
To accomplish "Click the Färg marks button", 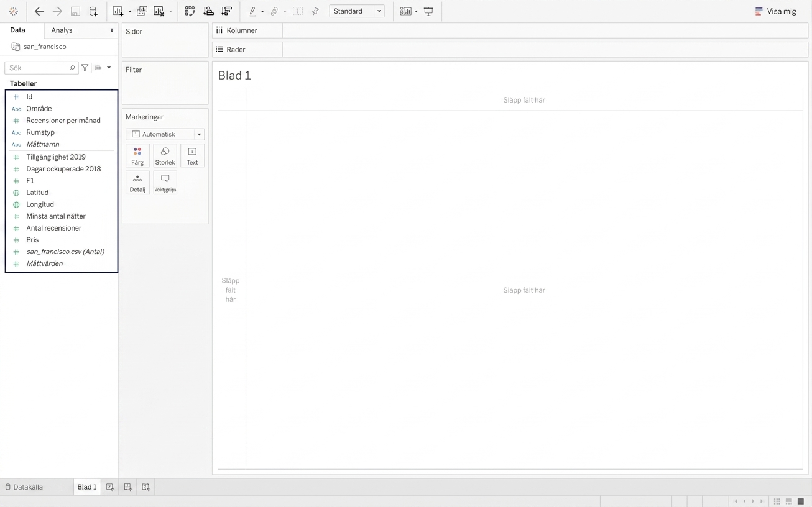I will click(x=137, y=155).
